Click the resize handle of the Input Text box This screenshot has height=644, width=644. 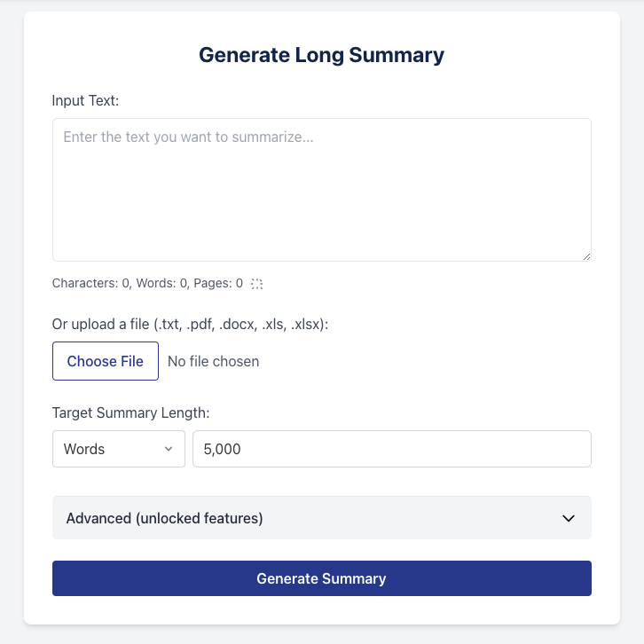click(x=586, y=256)
